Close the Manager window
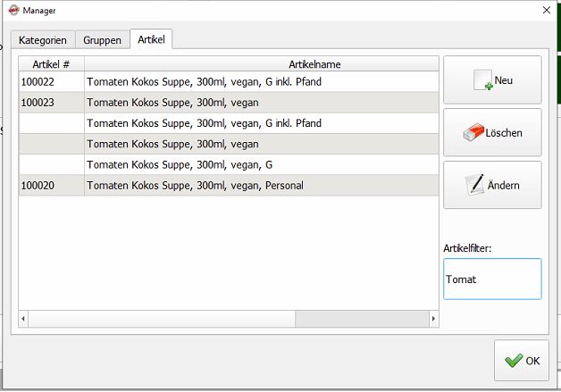Screen dimensions: 561x392 pyautogui.click(x=547, y=10)
